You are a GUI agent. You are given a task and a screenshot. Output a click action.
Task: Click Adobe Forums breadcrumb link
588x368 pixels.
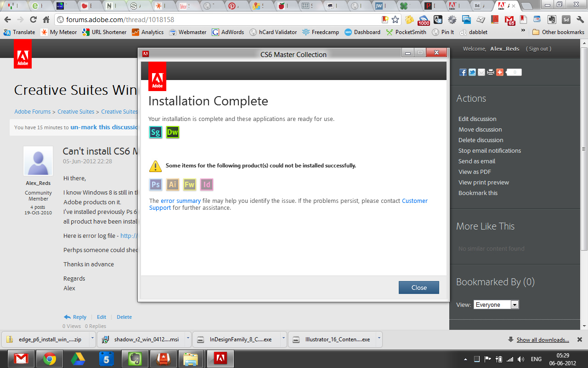click(32, 112)
